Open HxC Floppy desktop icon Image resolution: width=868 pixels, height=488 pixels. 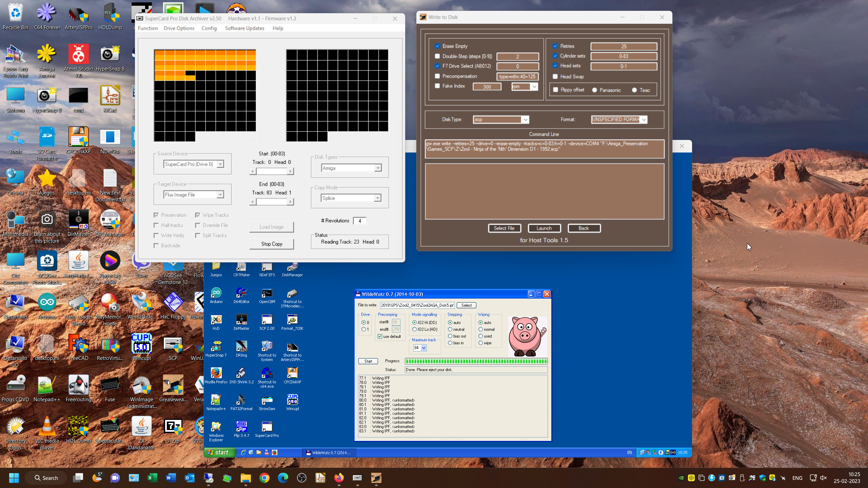pos(173,306)
